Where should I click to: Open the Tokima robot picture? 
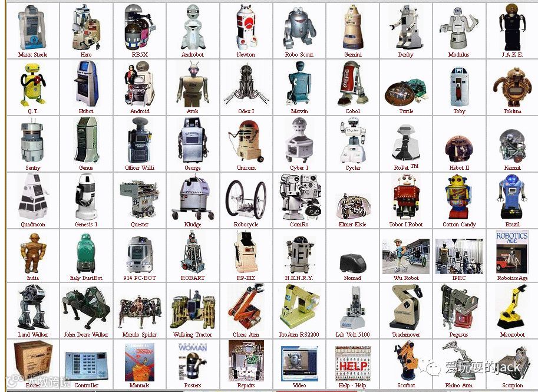(x=512, y=87)
